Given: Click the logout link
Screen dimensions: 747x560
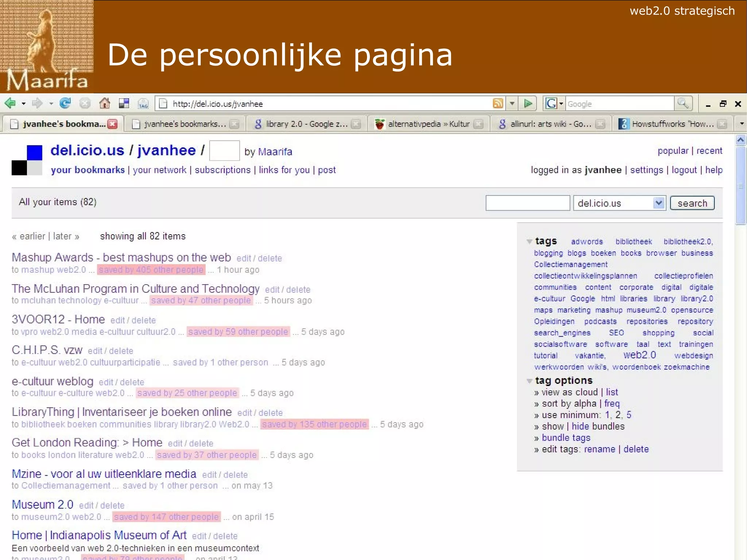Looking at the screenshot, I should 684,170.
